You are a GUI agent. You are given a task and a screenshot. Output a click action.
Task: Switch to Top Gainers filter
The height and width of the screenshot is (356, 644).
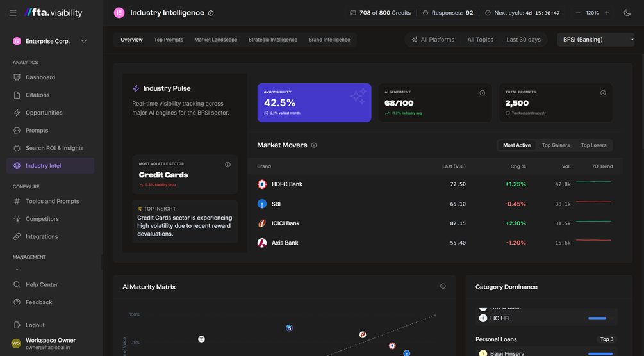[x=556, y=145]
